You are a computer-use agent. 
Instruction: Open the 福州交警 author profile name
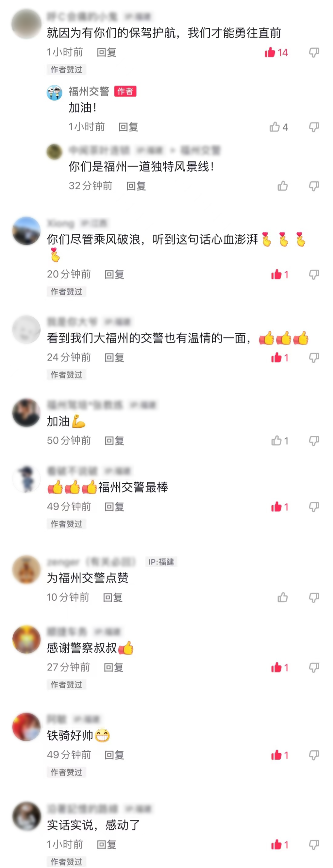point(89,91)
